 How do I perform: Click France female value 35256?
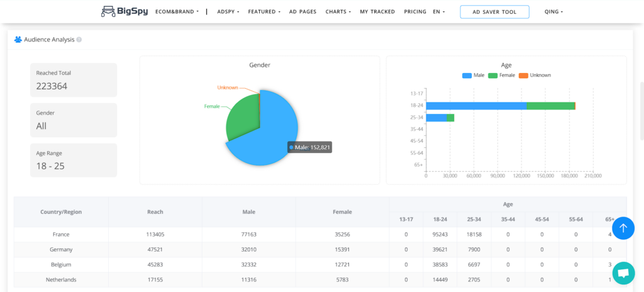tap(342, 235)
